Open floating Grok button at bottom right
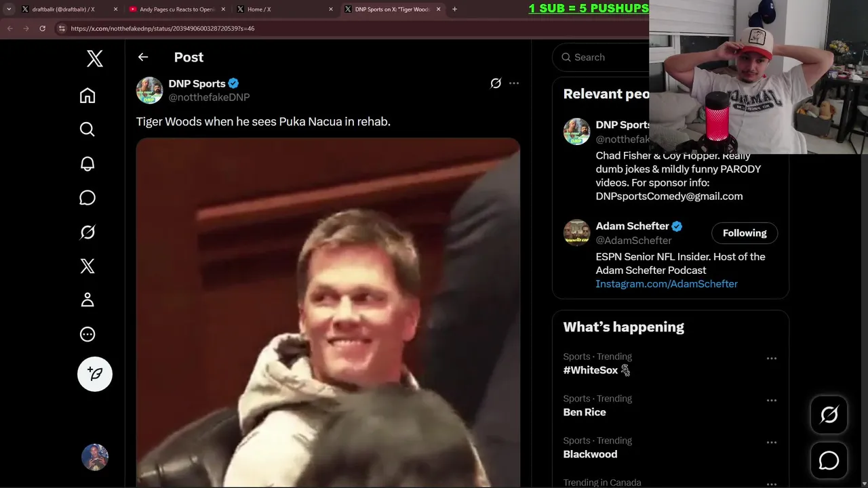The width and height of the screenshot is (868, 488). tap(829, 415)
